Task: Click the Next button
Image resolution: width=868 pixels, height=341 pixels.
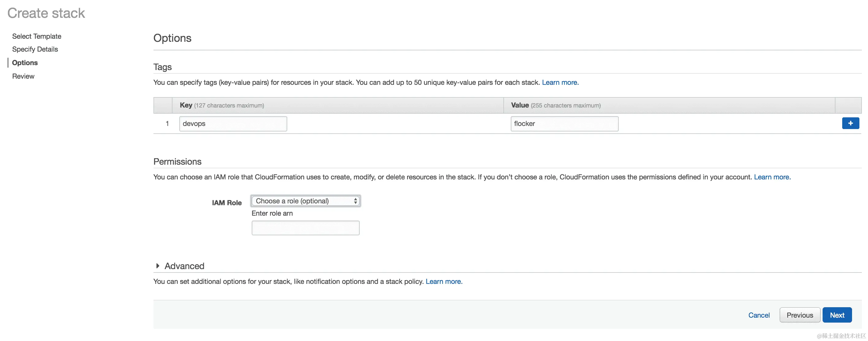Action: pos(837,315)
